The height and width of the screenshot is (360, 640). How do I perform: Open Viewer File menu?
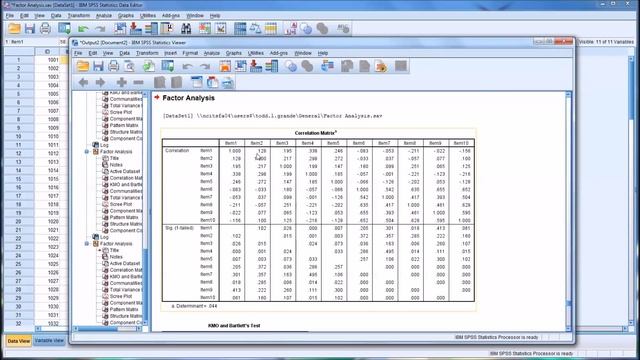pyautogui.click(x=78, y=53)
